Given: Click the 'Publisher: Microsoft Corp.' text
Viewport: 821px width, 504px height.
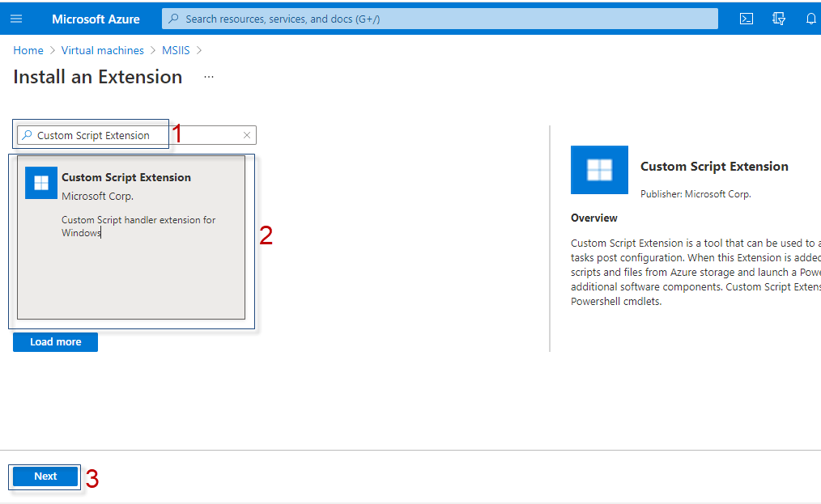Looking at the screenshot, I should [x=696, y=194].
